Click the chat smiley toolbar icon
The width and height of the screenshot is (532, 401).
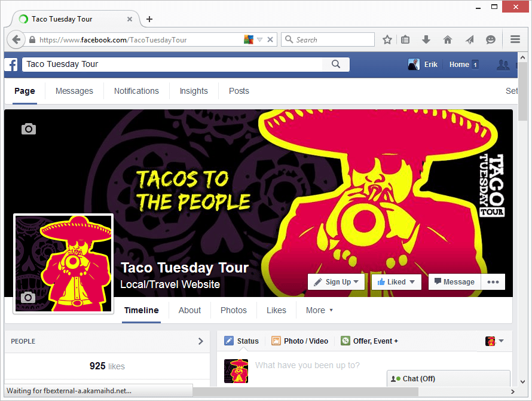(x=491, y=39)
